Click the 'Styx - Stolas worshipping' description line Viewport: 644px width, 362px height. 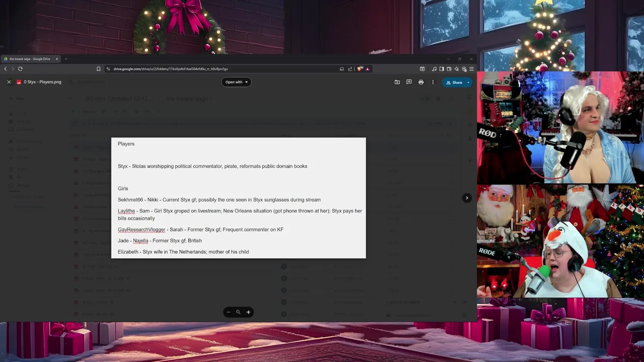[x=212, y=166]
